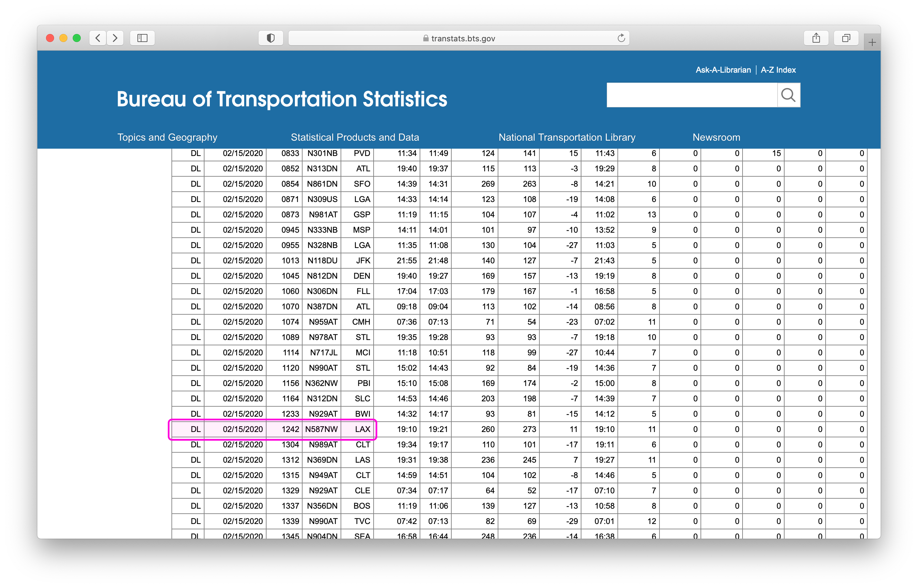Click the forward navigation arrow
The width and height of the screenshot is (918, 588).
tap(115, 38)
